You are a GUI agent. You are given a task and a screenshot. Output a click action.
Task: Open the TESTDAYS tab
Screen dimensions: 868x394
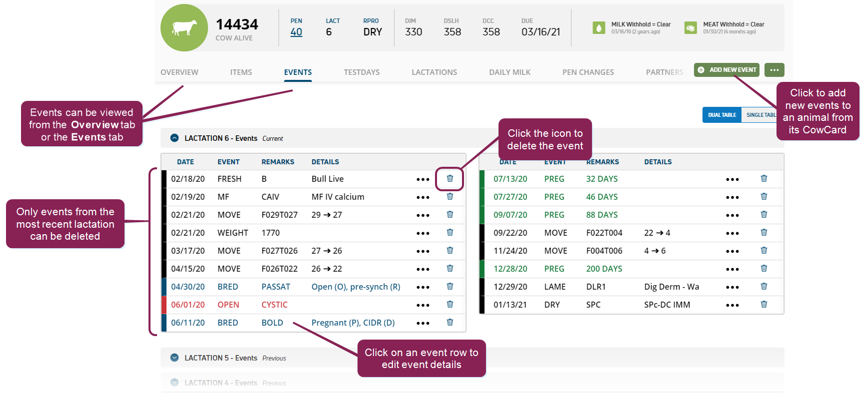coord(361,72)
